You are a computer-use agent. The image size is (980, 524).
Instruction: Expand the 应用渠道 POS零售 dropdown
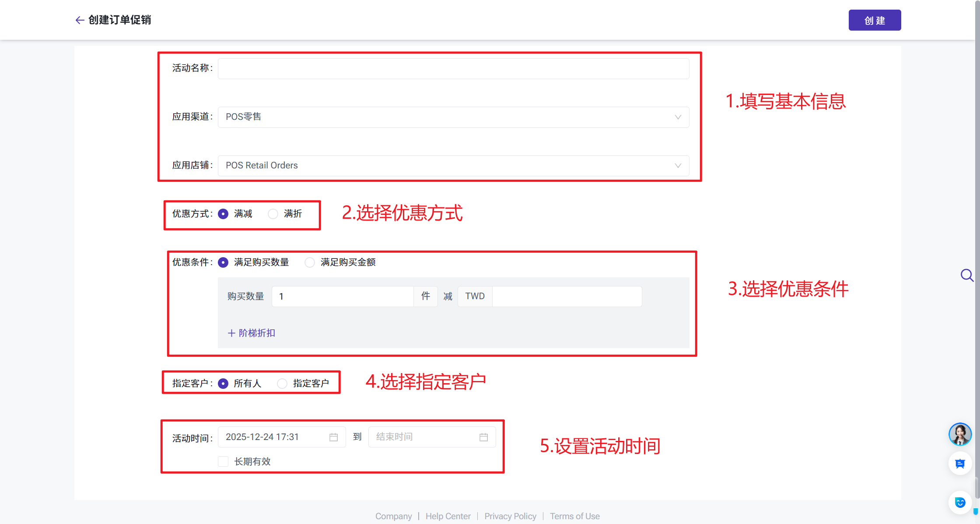click(453, 117)
